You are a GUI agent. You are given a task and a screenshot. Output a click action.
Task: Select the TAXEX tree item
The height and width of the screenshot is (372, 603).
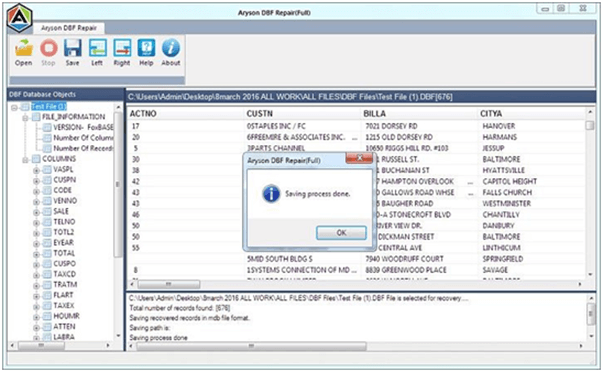pos(63,305)
